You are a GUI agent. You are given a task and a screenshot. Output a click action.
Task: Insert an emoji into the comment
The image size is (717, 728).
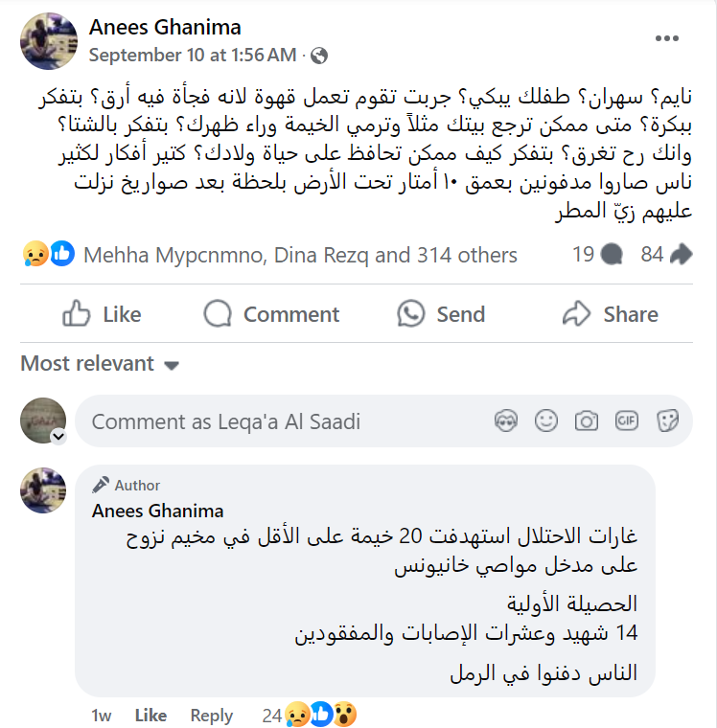click(x=545, y=421)
